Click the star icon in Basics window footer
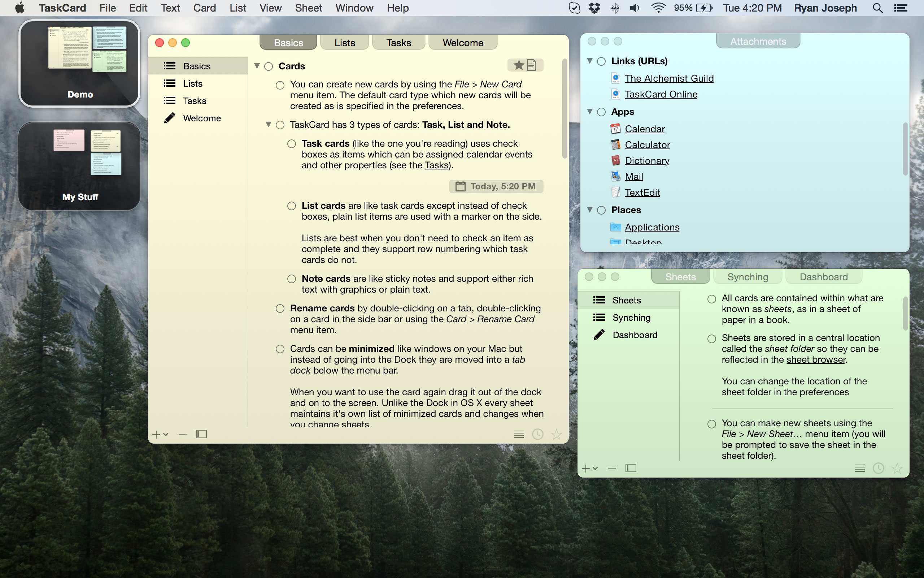This screenshot has width=924, height=578. [557, 434]
